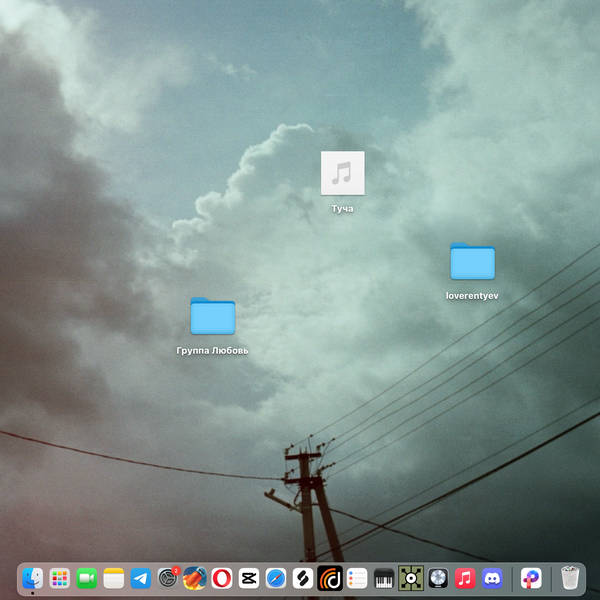Screen dimensions: 600x600
Task: Open the Reminders app
Action: tap(357, 578)
